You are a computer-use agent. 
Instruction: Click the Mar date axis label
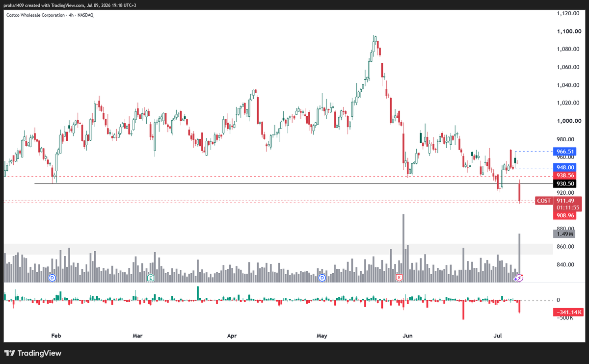[137, 336]
